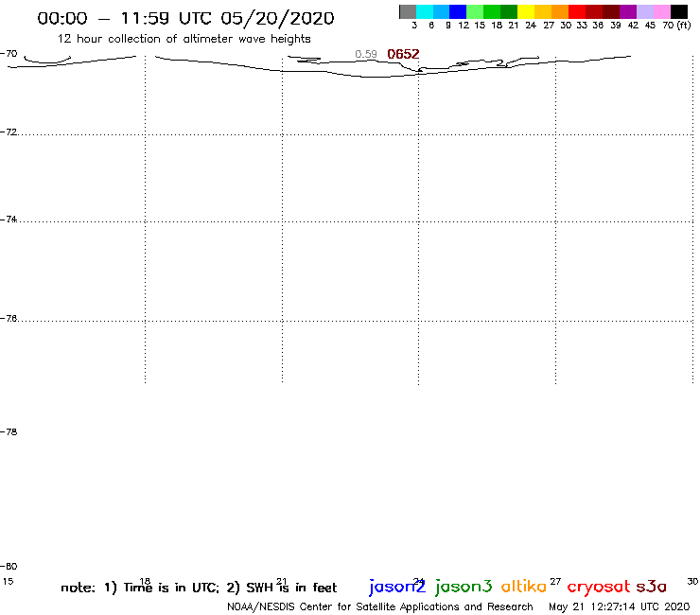Click the title '00:00 – 11:59 UTC 05/20/2020'
This screenshot has height=615, width=700.
185,18
